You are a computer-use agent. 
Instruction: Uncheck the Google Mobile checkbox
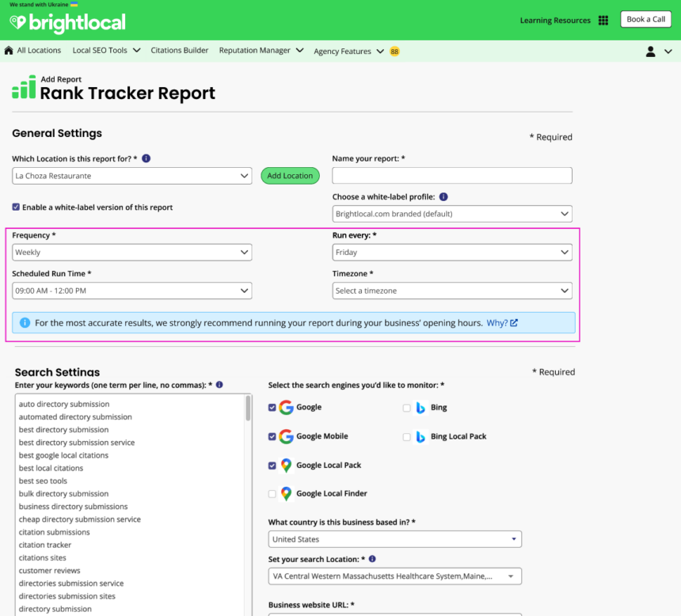click(x=273, y=436)
